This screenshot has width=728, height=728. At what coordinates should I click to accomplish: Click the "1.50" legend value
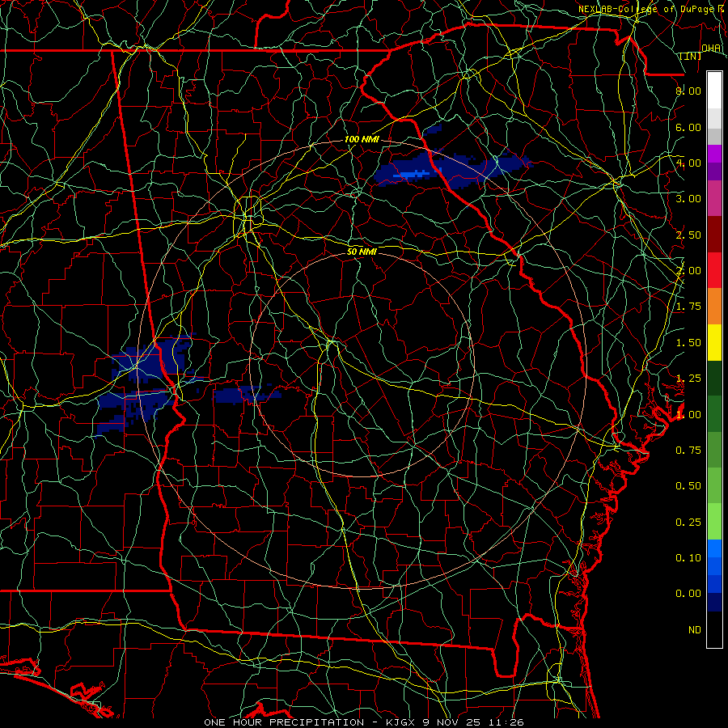tap(688, 343)
